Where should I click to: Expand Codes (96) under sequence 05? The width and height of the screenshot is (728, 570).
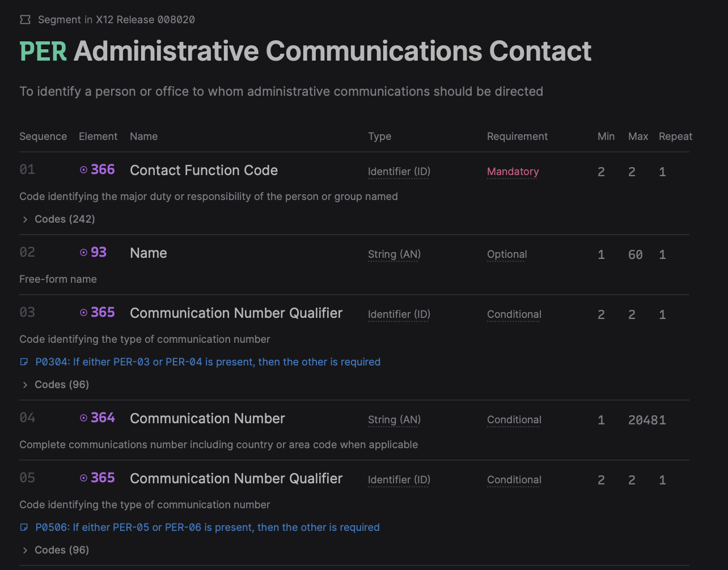[x=55, y=550]
